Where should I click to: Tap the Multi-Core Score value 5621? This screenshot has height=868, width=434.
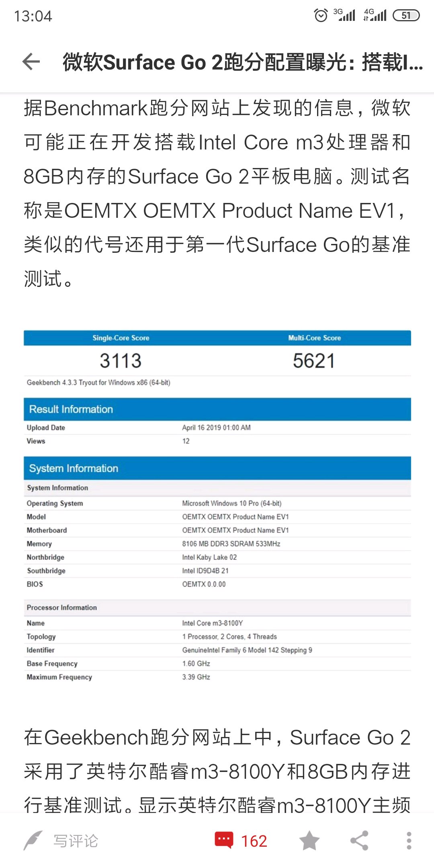click(314, 360)
